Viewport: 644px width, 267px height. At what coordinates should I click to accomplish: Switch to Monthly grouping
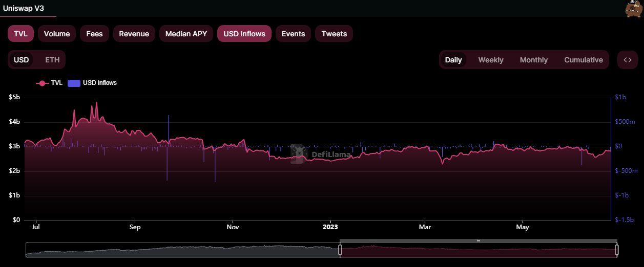point(534,60)
